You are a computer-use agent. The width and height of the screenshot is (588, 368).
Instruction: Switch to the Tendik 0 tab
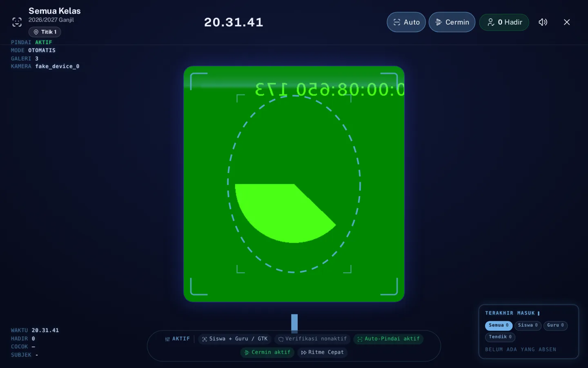coord(500,337)
